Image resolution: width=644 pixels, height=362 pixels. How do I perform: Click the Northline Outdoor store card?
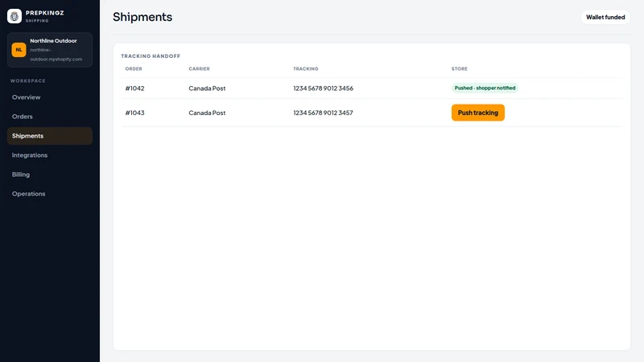pos(50,50)
